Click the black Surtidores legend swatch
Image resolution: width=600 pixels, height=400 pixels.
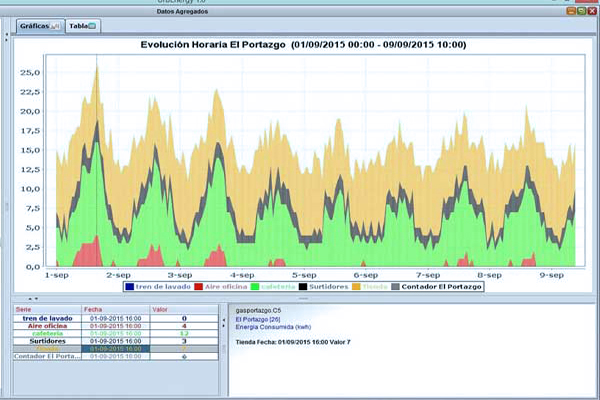click(x=303, y=287)
